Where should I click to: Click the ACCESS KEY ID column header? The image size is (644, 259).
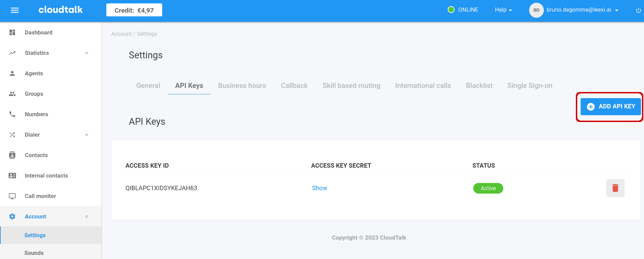point(147,166)
